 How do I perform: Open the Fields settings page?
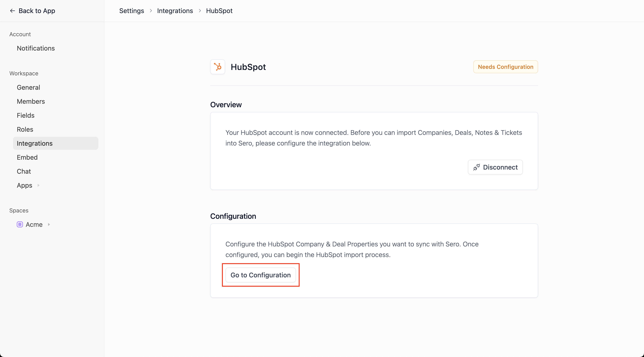(26, 115)
